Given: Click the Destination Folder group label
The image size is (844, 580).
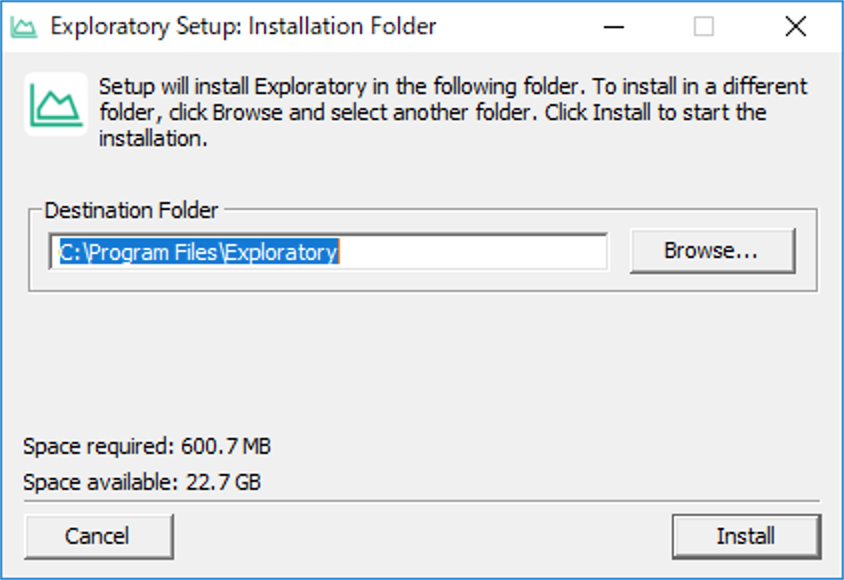Looking at the screenshot, I should coord(131,210).
